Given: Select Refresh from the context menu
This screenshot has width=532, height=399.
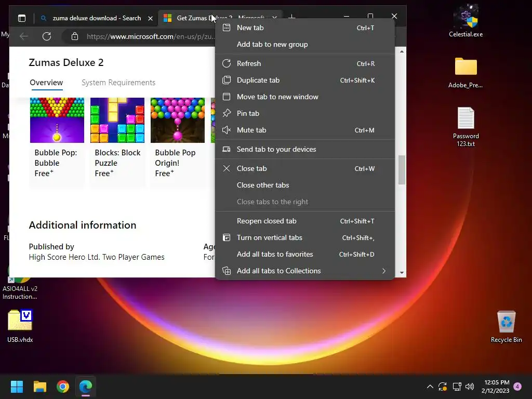Looking at the screenshot, I should [x=304, y=63].
